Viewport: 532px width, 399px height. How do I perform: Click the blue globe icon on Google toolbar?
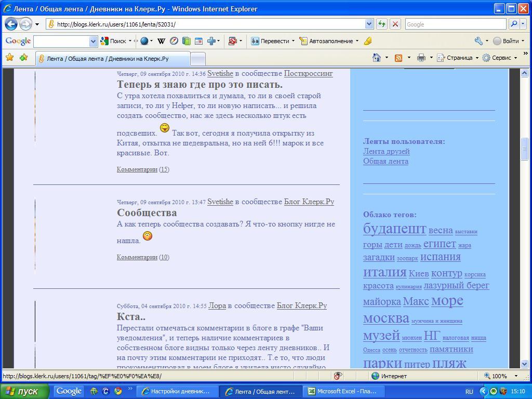[144, 41]
